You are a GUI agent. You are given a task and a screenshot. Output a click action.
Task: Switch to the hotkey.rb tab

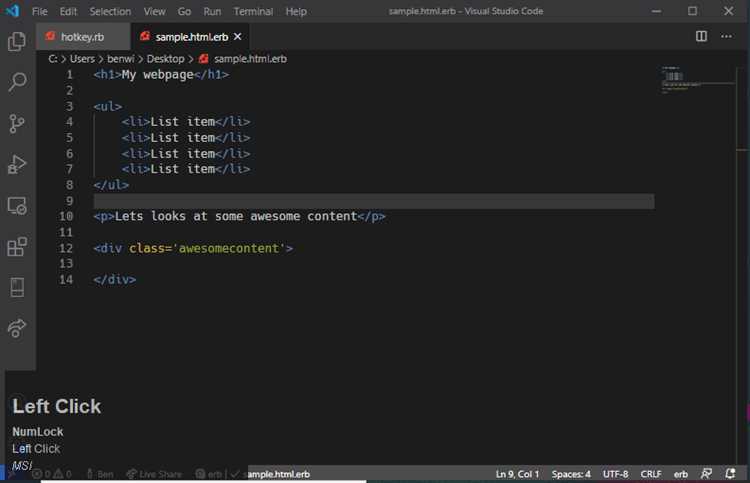pos(83,36)
